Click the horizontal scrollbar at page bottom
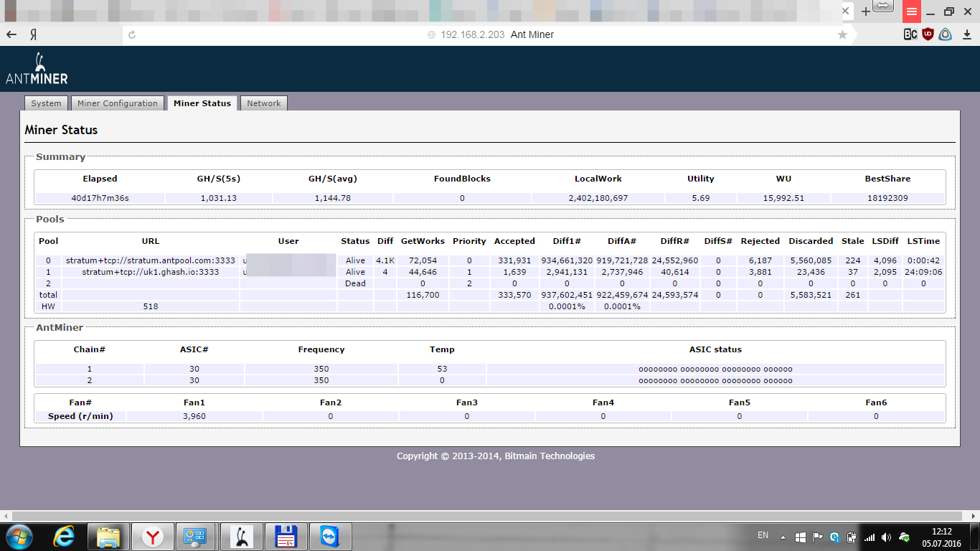Viewport: 980px width, 551px height. click(x=490, y=516)
